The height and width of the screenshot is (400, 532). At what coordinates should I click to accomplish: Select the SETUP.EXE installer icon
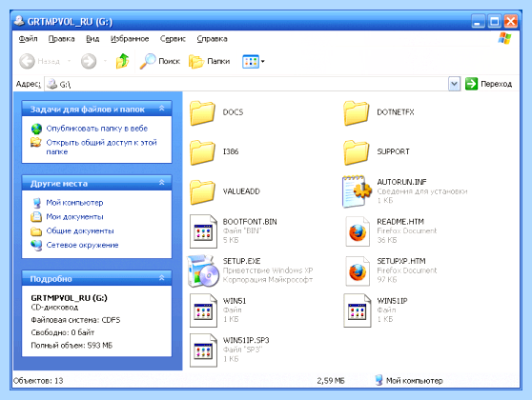[x=203, y=270]
